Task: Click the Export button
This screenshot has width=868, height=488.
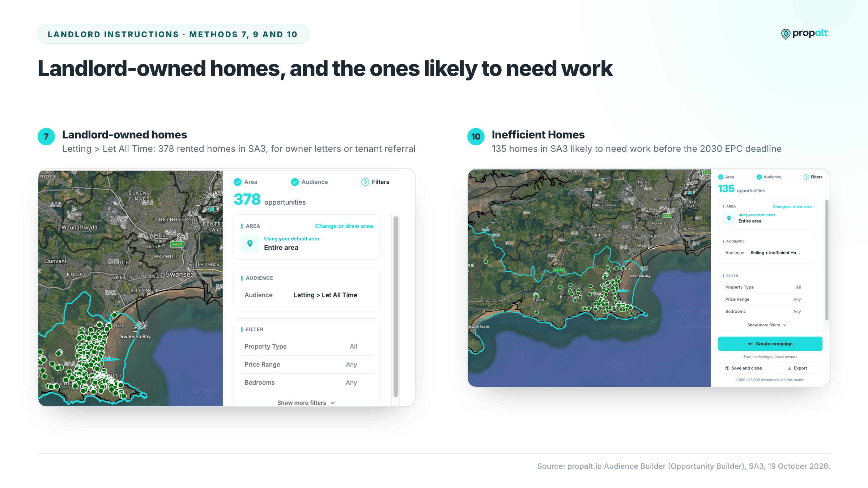Action: click(x=797, y=368)
